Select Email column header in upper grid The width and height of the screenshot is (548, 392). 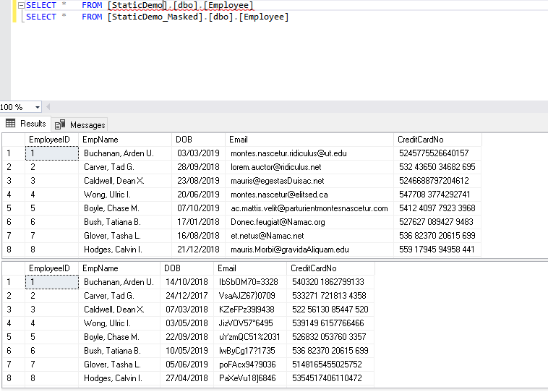(x=239, y=139)
